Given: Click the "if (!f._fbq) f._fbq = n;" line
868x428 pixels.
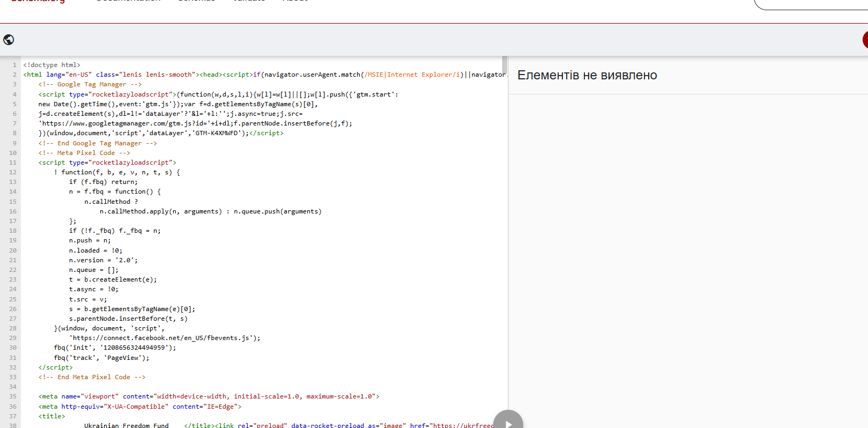Looking at the screenshot, I should (115, 231).
